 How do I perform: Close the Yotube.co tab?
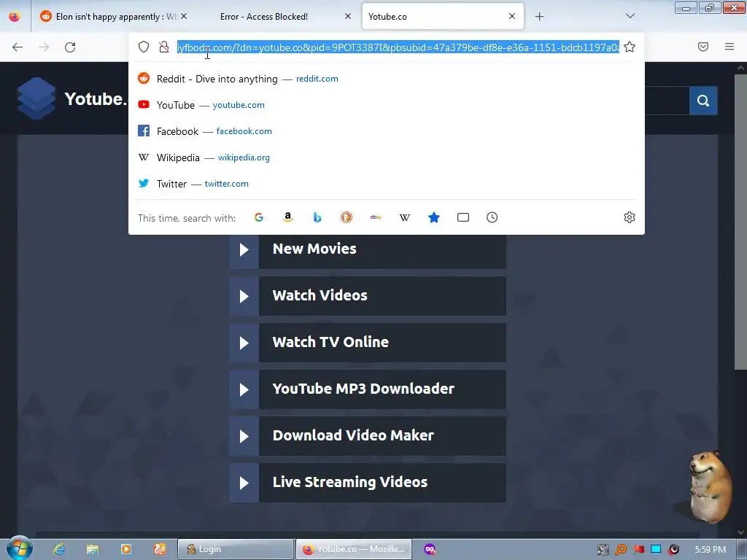pos(512,16)
